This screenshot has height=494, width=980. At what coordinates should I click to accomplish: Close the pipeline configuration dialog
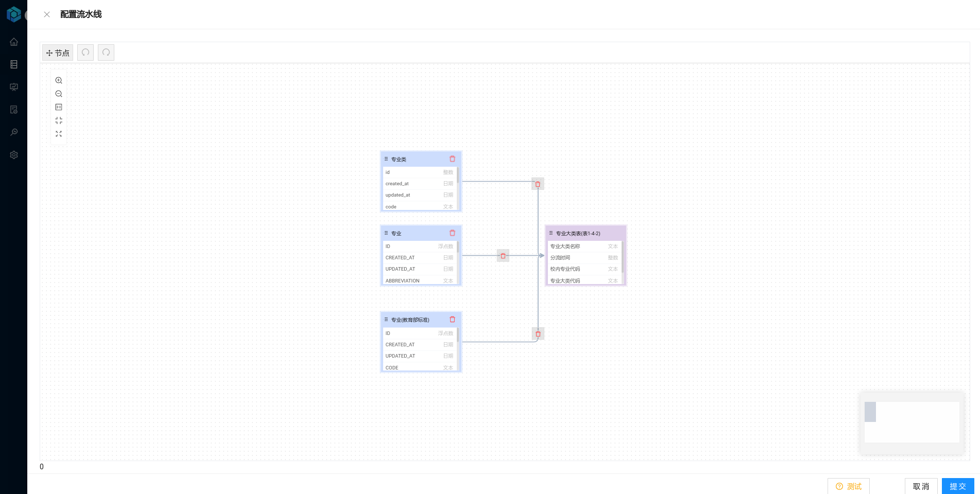click(47, 14)
